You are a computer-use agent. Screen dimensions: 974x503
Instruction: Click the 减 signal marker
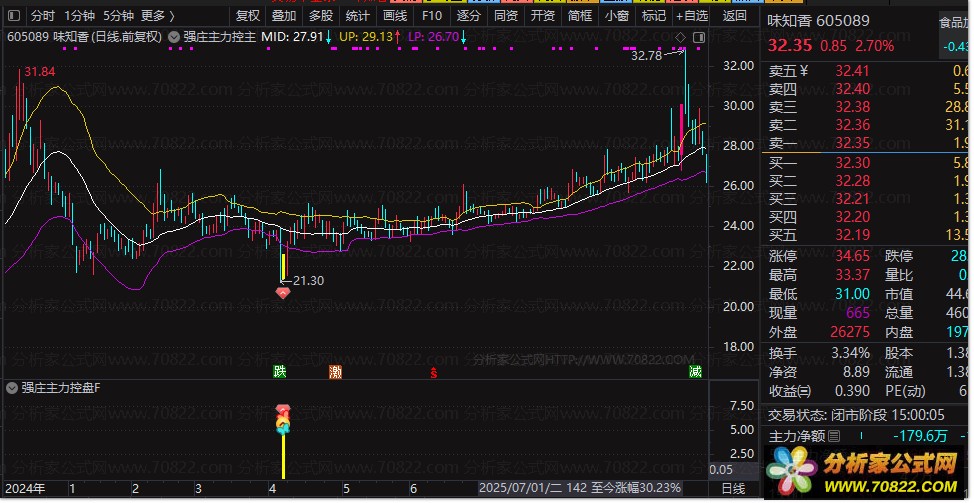coord(695,372)
